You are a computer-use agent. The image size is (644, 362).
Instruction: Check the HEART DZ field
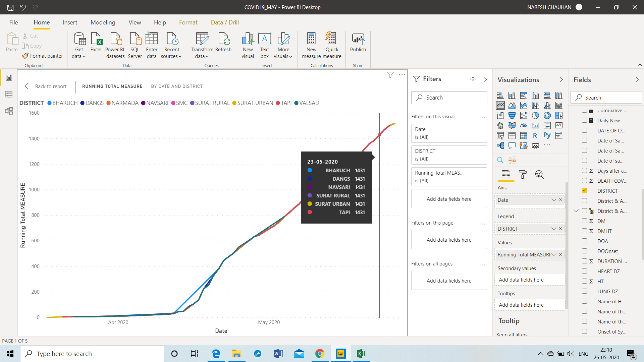pos(585,271)
